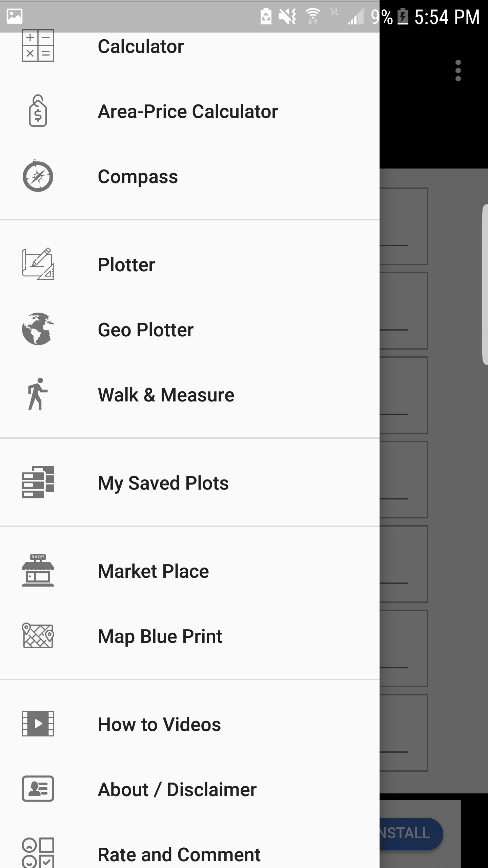Tap the Market Place shop icon

coord(38,571)
